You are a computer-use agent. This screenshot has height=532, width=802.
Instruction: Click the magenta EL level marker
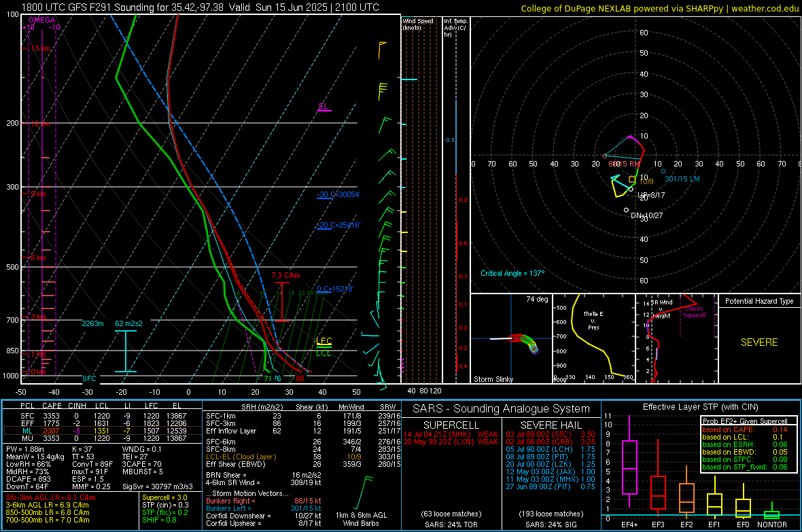point(324,107)
